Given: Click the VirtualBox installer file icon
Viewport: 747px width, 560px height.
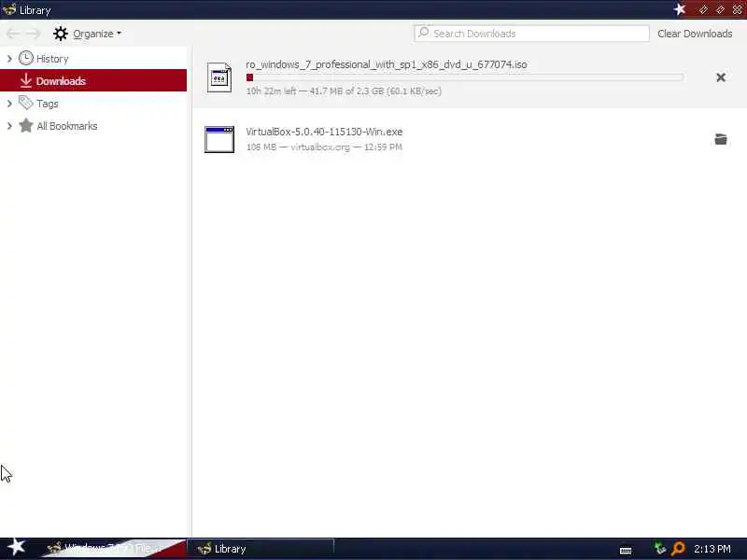Looking at the screenshot, I should click(219, 139).
